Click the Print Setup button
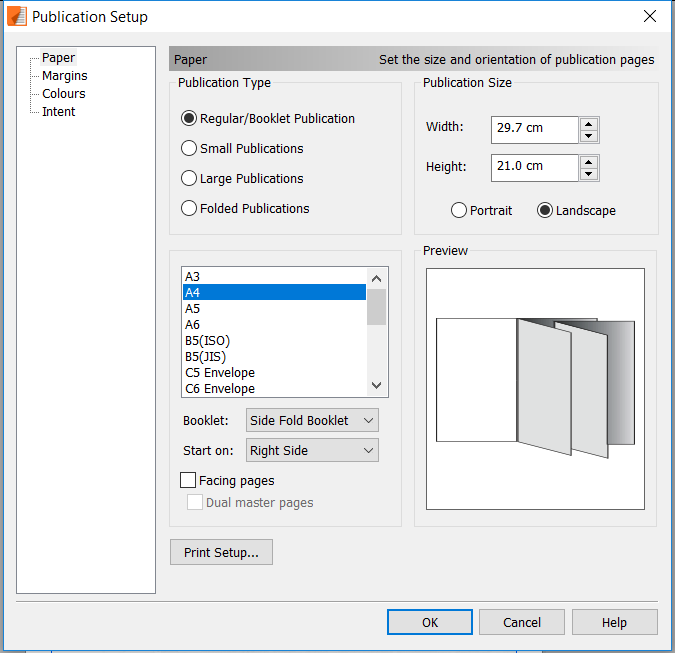 (x=221, y=552)
